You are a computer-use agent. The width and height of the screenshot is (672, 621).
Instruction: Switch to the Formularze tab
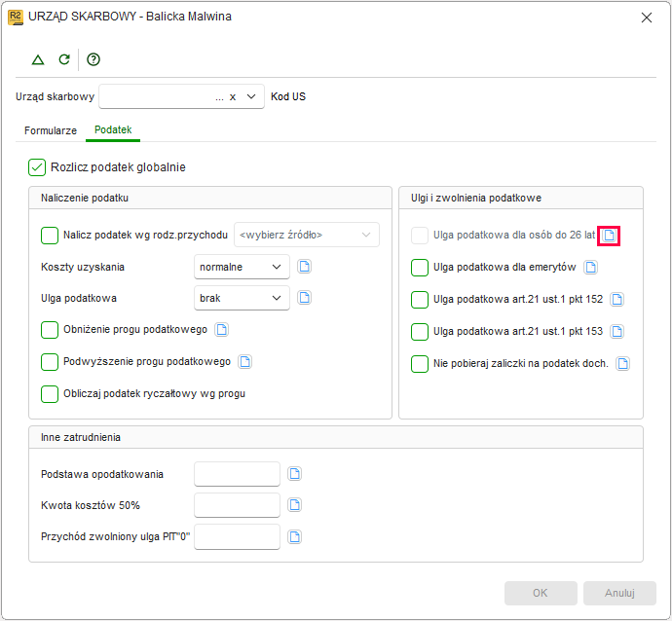point(51,130)
